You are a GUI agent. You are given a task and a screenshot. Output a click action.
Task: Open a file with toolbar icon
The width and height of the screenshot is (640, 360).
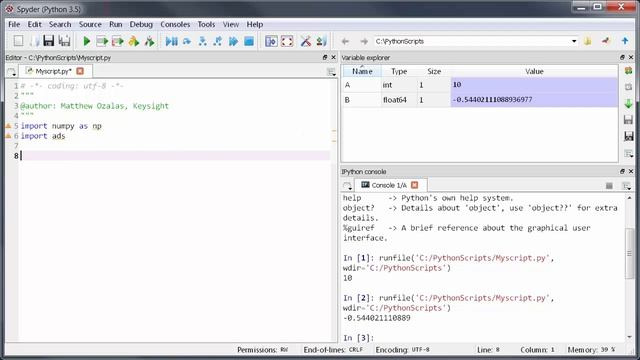click(x=34, y=41)
